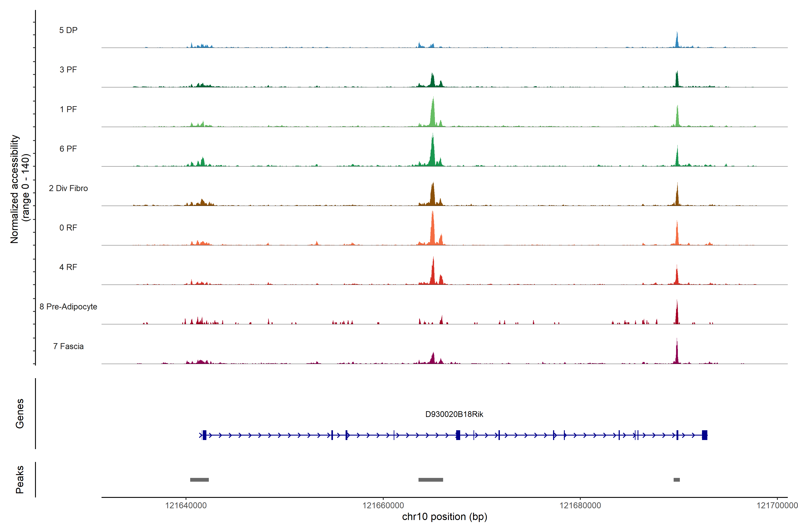Screen dimensions: 798x532
Task: Select the 2 Div Fibro label
Action: point(68,188)
